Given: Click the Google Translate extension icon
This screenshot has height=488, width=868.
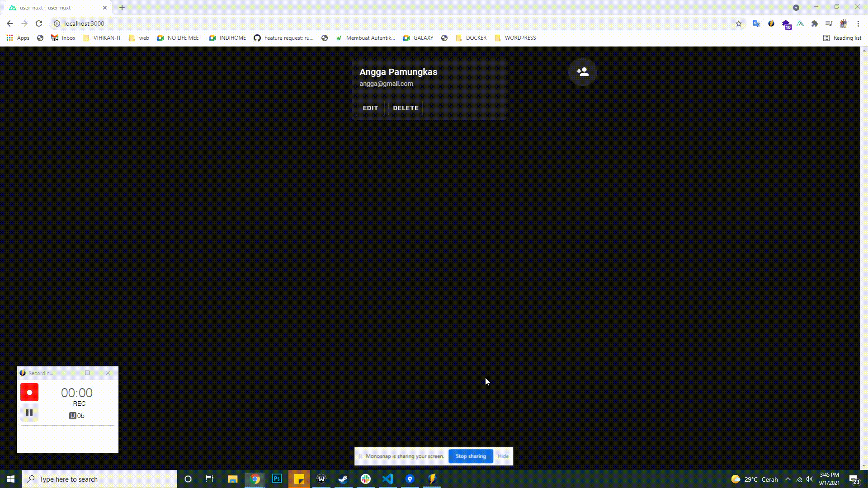Looking at the screenshot, I should pyautogui.click(x=756, y=23).
